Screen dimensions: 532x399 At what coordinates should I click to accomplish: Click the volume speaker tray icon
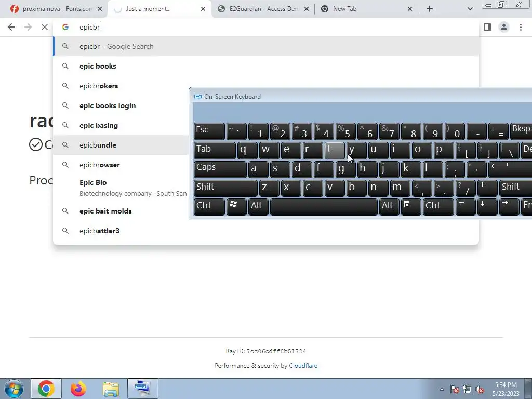[480, 389]
